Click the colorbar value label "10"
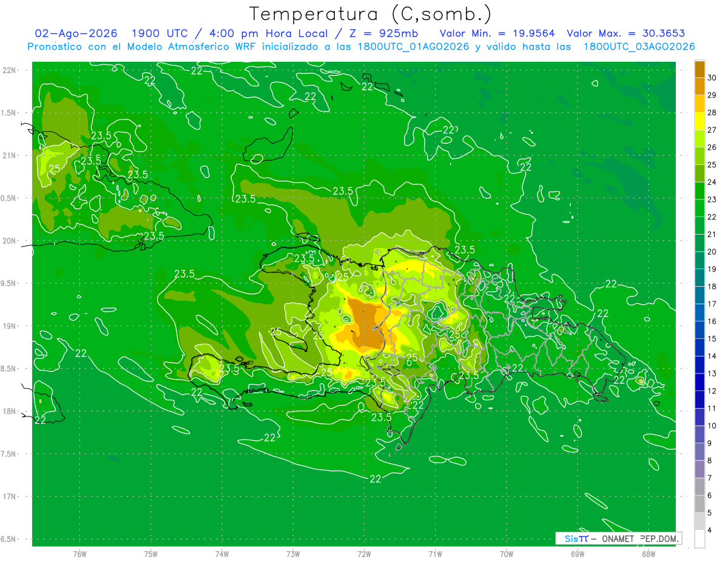Screen dimensions: 728x562 coord(712,426)
